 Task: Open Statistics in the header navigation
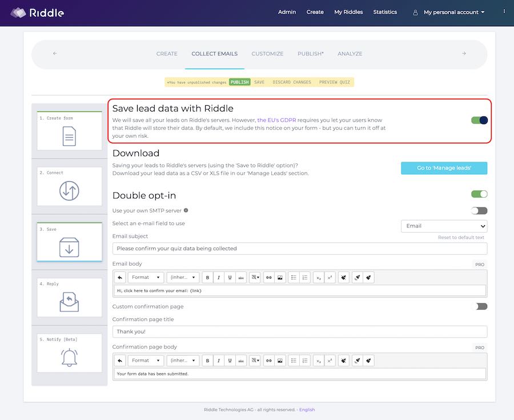pyautogui.click(x=385, y=12)
